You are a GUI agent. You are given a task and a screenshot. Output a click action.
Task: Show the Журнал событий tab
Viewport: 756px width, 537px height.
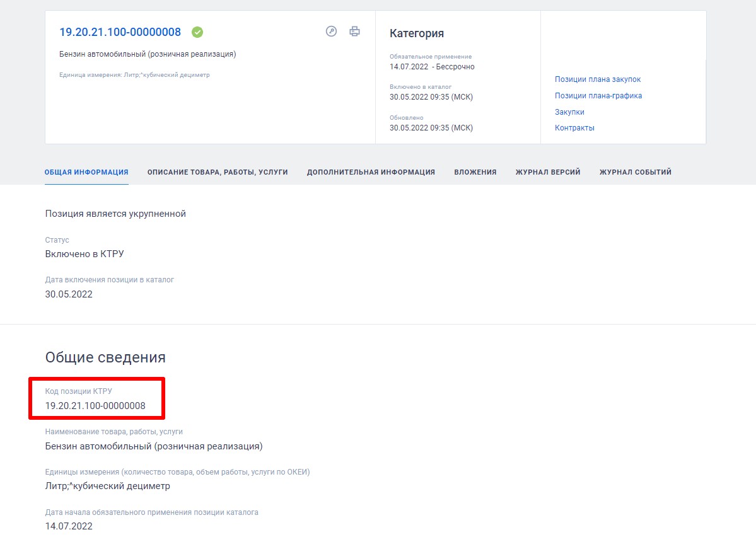tap(635, 172)
